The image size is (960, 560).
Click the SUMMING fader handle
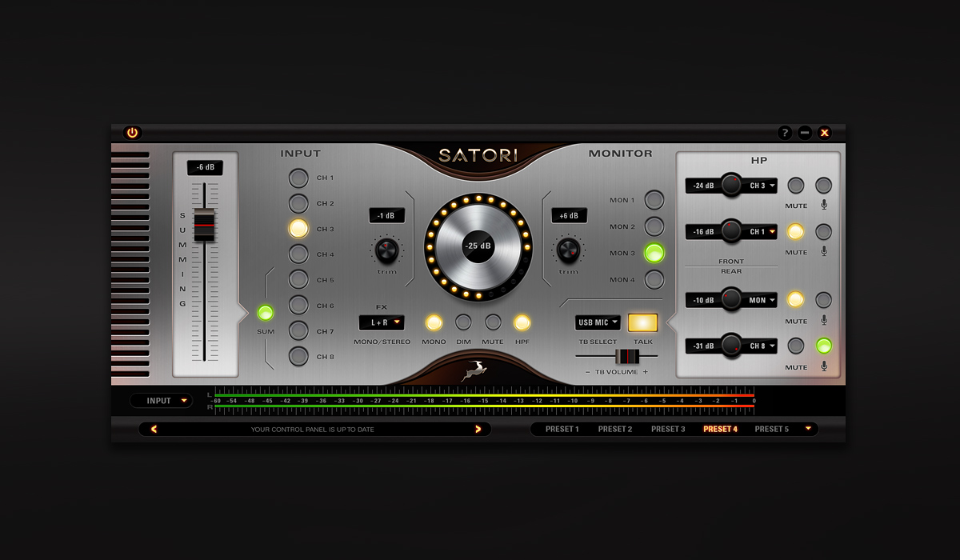click(205, 226)
